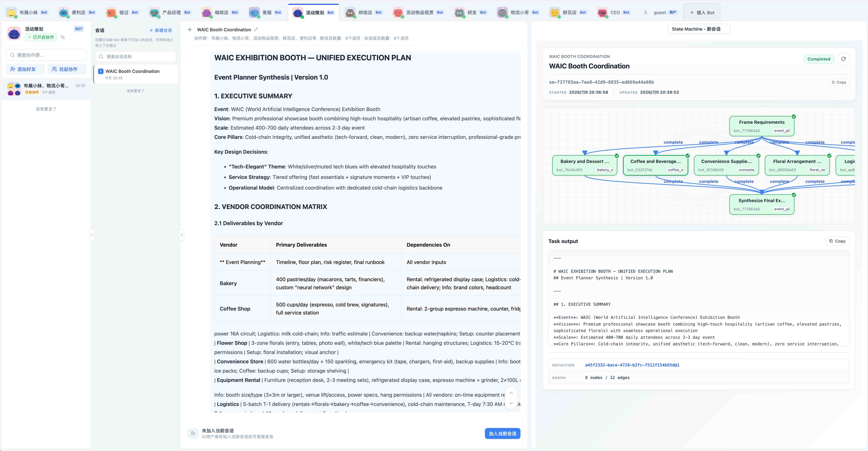Click the magnifier icon in 搜索会话名称

(101, 57)
